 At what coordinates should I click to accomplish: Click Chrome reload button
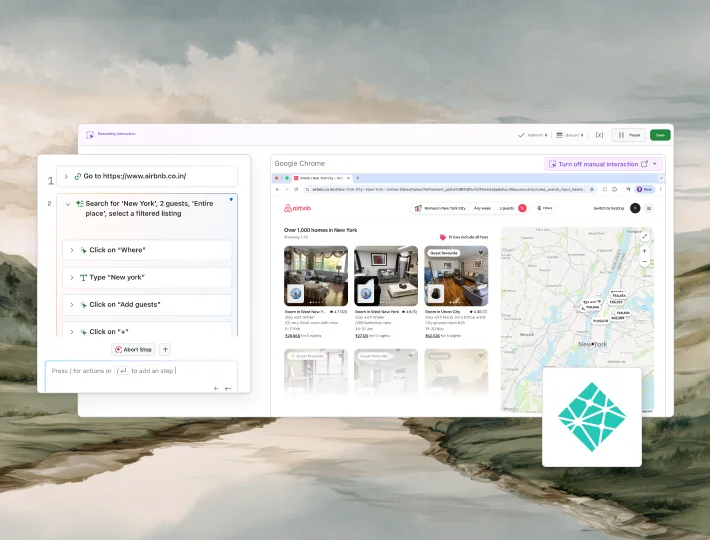click(296, 189)
